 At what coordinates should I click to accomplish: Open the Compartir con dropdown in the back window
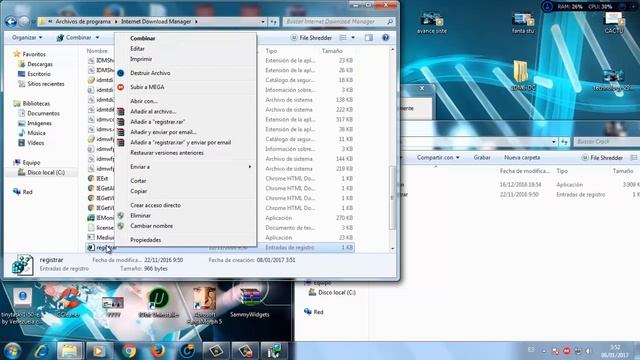[438, 158]
